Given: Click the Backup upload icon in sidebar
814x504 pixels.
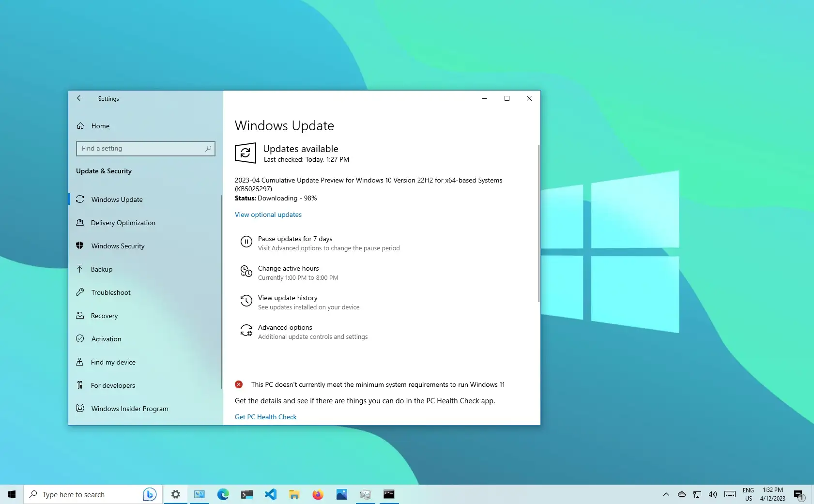Looking at the screenshot, I should point(80,269).
